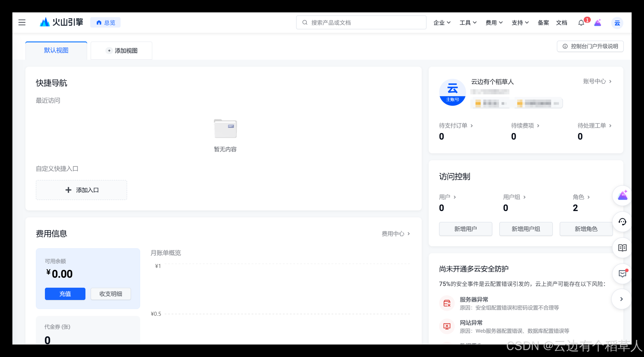Open the AI assistant icon on right sidebar
The width and height of the screenshot is (644, 357).
622,195
